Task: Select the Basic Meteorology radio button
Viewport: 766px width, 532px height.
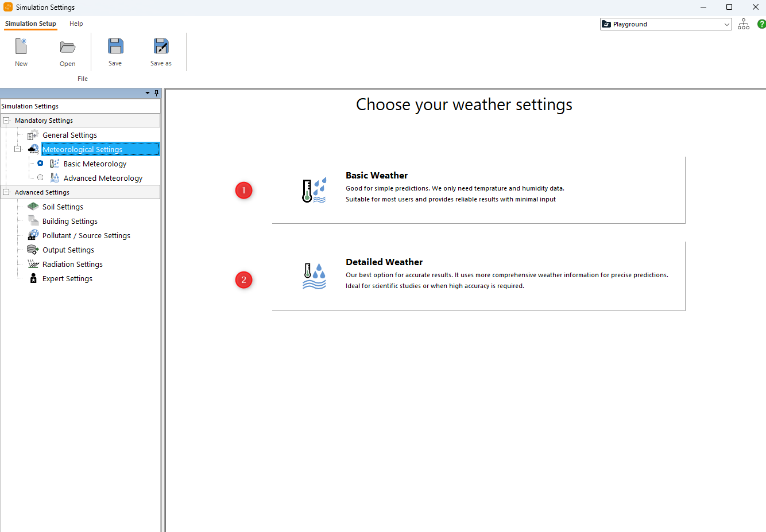Action: coord(40,164)
